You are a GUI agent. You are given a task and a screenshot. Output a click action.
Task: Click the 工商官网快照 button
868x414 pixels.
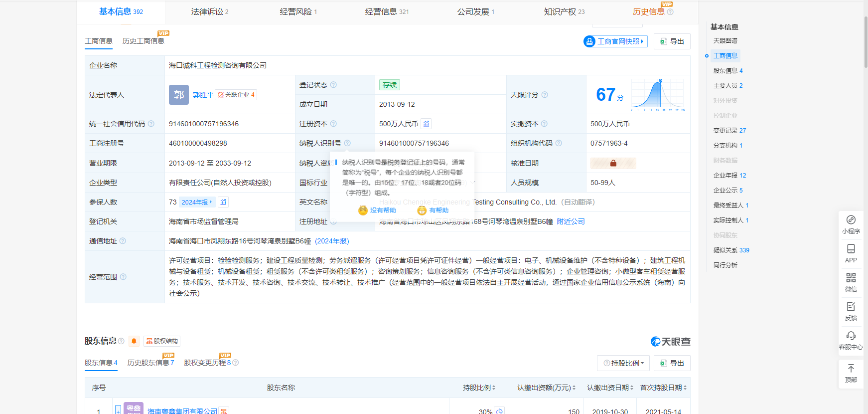(615, 41)
